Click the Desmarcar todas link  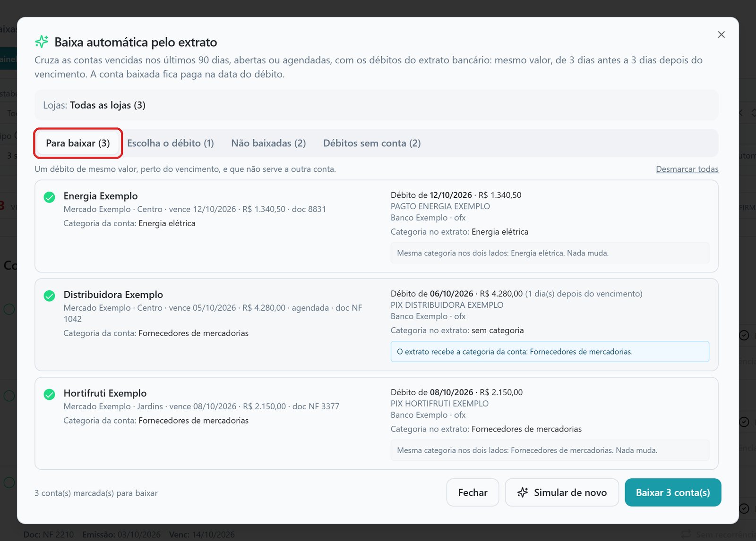pyautogui.click(x=687, y=169)
